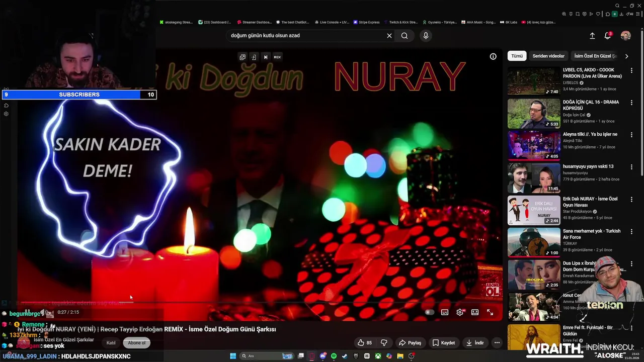
Task: Open the Stripe Express bookmark
Action: (366, 22)
